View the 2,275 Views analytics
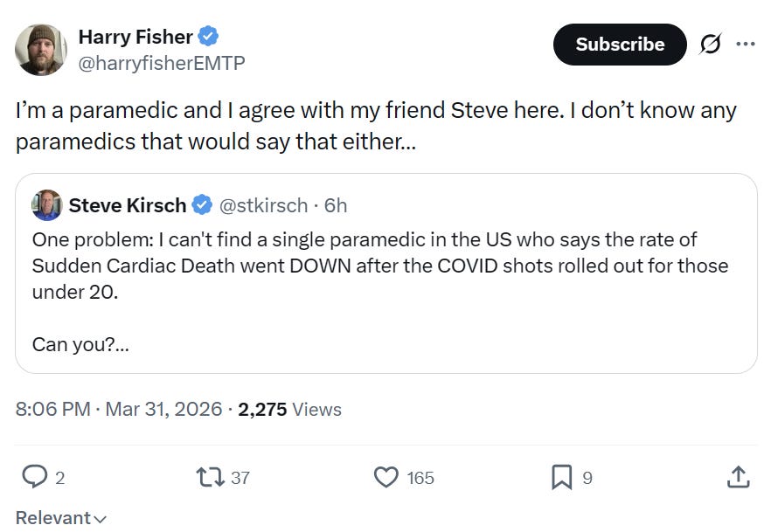771x532 pixels. (289, 409)
